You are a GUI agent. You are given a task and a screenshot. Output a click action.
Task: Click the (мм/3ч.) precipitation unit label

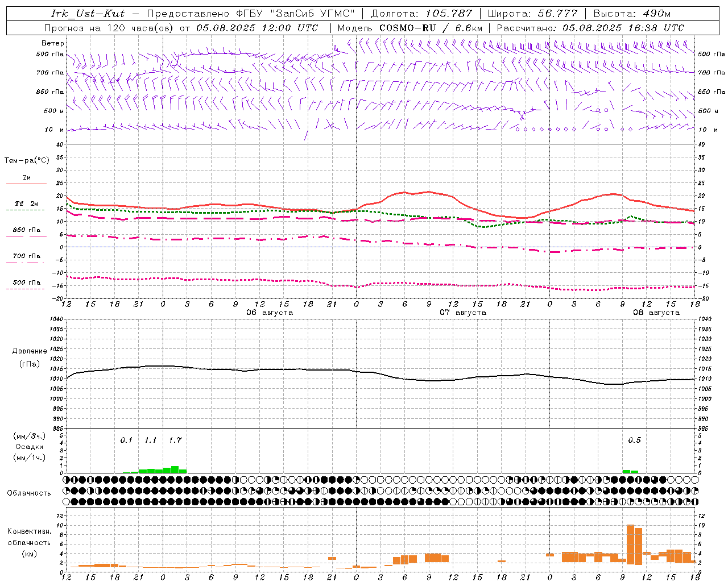pyautogui.click(x=30, y=436)
